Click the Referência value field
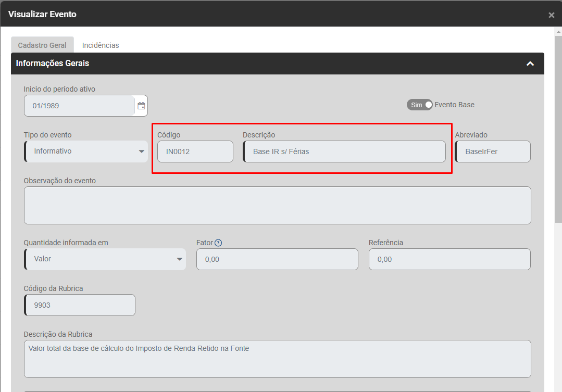562x392 pixels. pos(449,259)
